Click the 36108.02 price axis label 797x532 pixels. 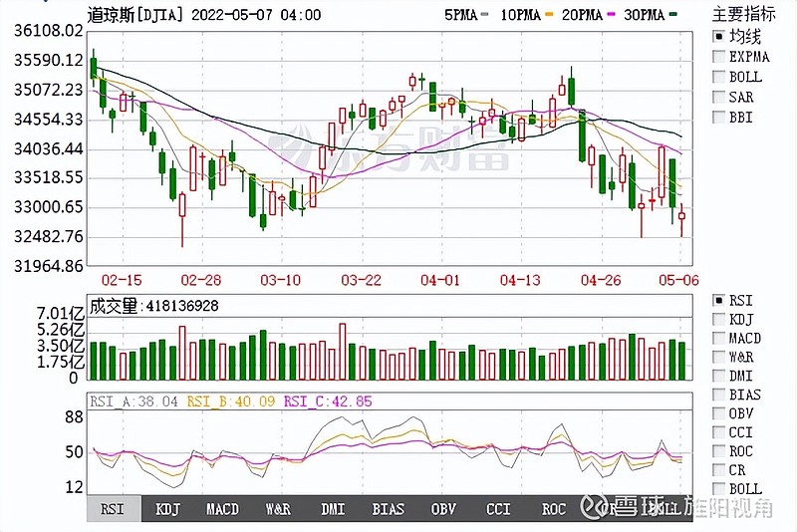point(48,31)
